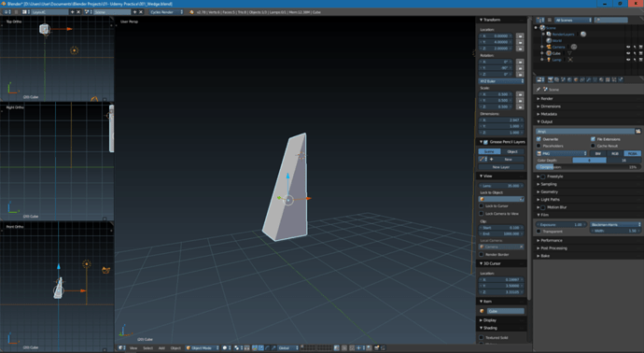Image resolution: width=644 pixels, height=353 pixels.
Task: Enable the Lock to Cursor checkbox
Action: [482, 205]
